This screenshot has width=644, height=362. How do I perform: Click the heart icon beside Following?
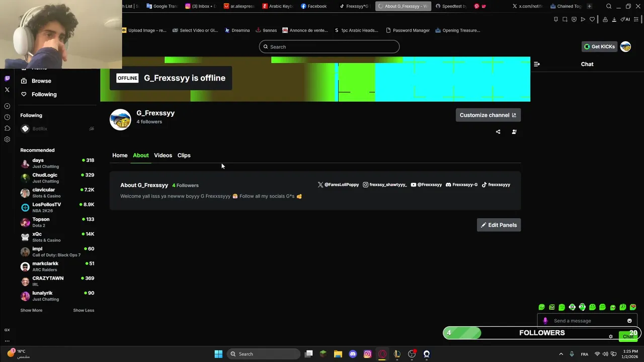[24, 94]
